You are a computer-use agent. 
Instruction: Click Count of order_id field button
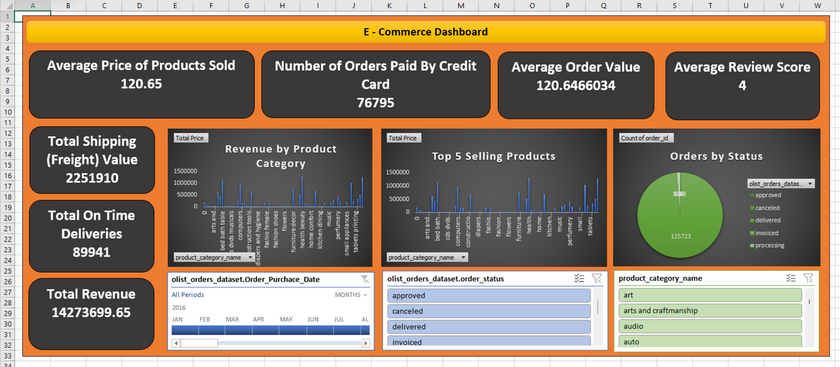point(647,138)
